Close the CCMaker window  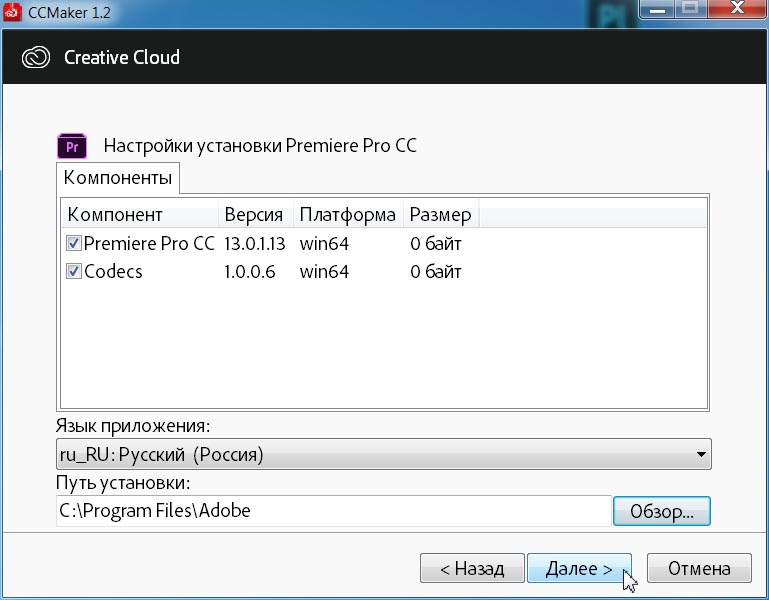(x=737, y=8)
